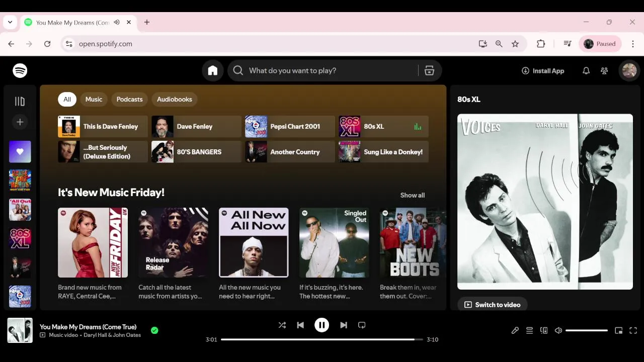Viewport: 644px width, 362px height.
Task: Open Connect to a device
Action: (x=544, y=330)
